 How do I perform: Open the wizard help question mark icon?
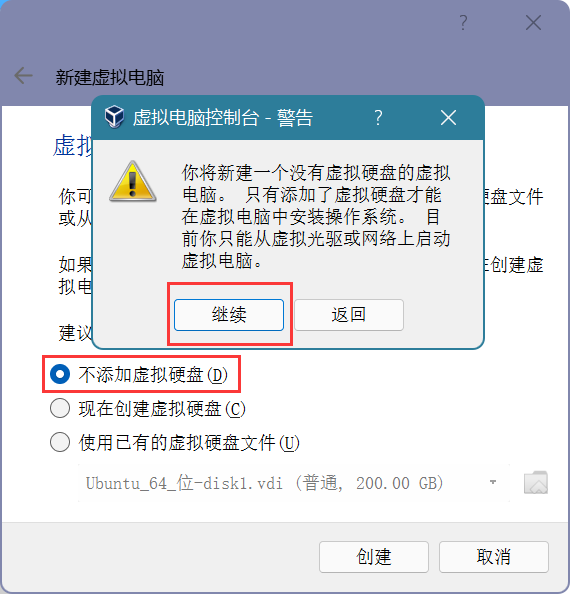(463, 23)
